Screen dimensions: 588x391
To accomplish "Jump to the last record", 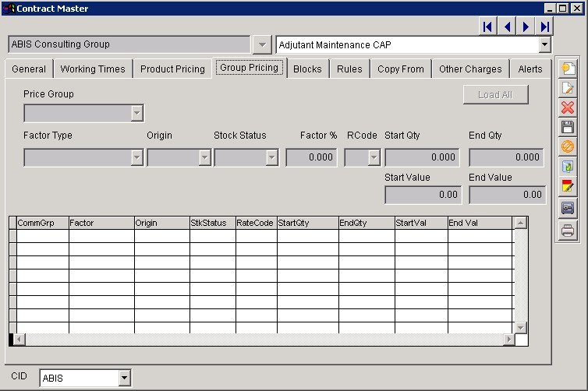I will (544, 27).
